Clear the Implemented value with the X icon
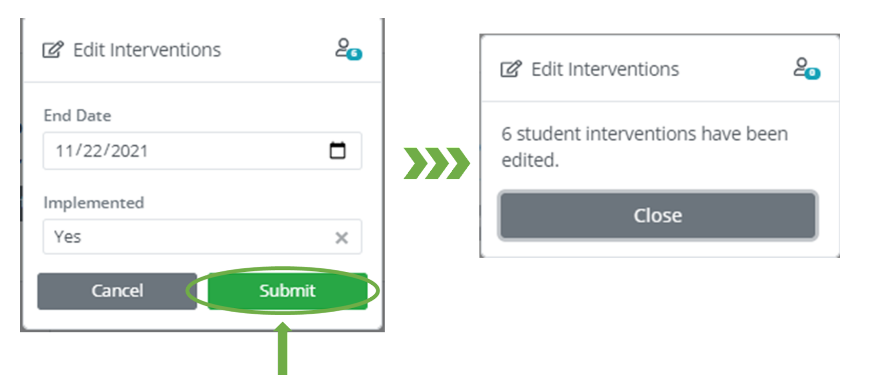The height and width of the screenshot is (382, 872). click(341, 238)
